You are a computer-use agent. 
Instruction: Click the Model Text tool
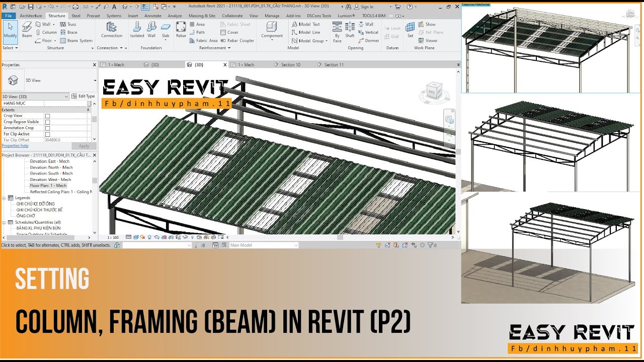point(306,24)
